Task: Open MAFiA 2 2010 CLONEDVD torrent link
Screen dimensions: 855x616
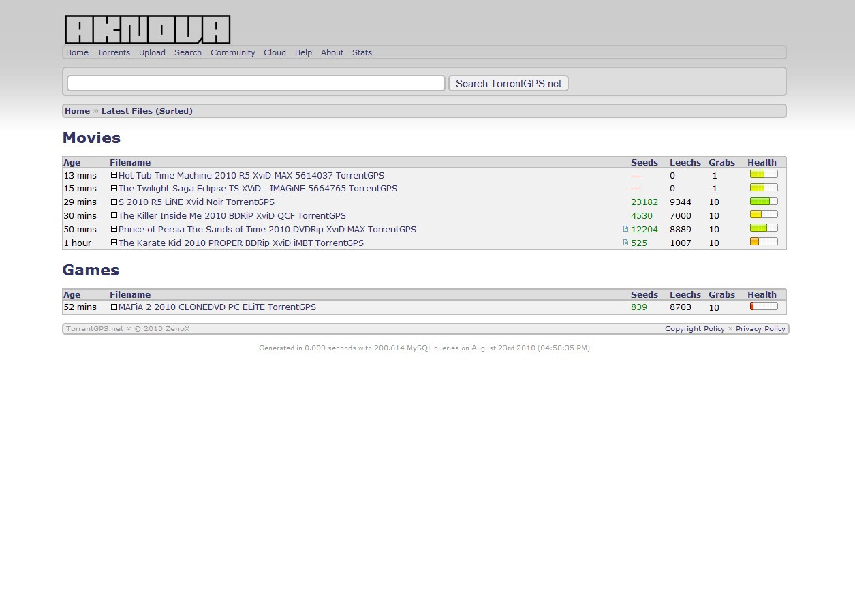Action: [x=217, y=307]
